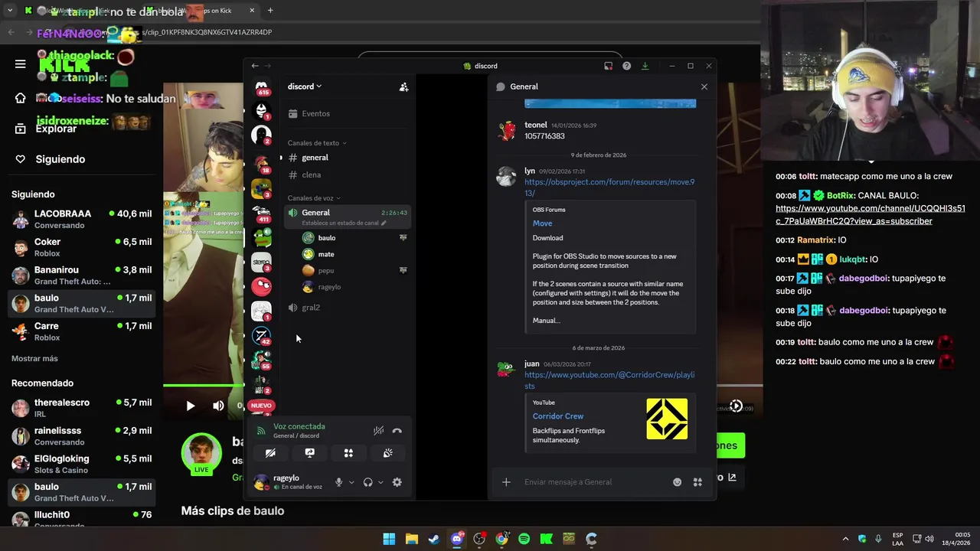Open Bananirou channel in Kick following list
The height and width of the screenshot is (551, 980).
pyautogui.click(x=82, y=275)
